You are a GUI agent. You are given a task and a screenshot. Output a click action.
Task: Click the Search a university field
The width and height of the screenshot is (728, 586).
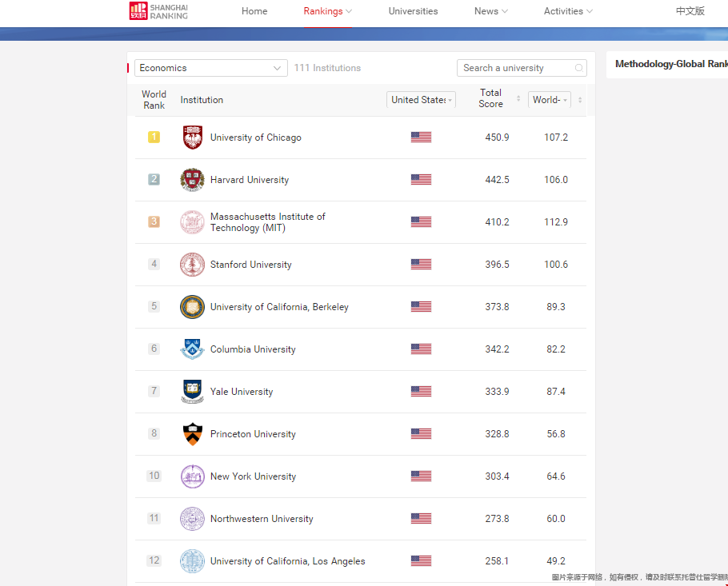pos(522,68)
